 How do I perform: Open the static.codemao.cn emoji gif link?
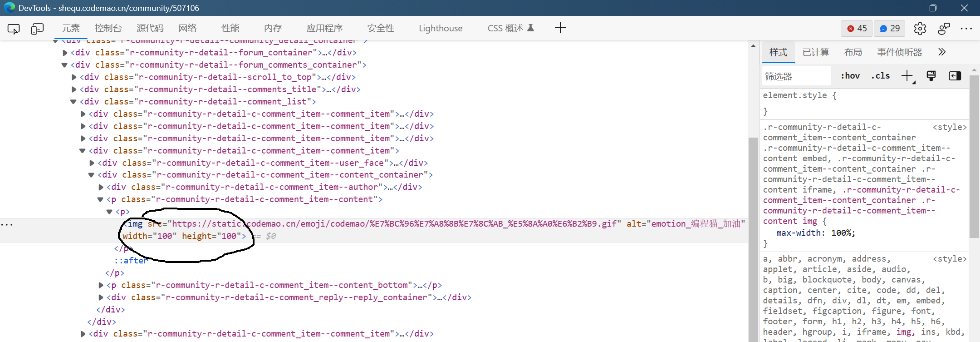(394, 224)
